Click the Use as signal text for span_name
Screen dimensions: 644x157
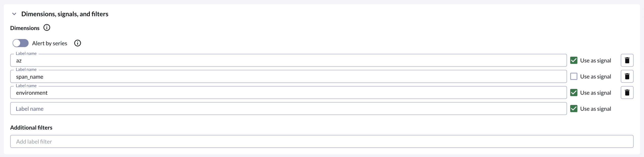tap(595, 77)
